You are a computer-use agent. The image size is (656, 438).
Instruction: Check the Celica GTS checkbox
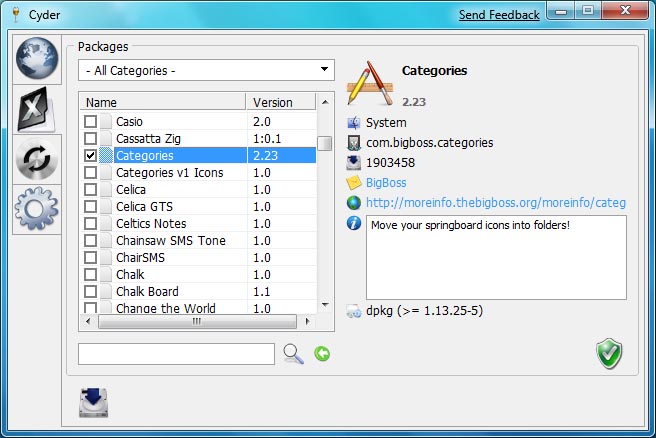point(90,207)
